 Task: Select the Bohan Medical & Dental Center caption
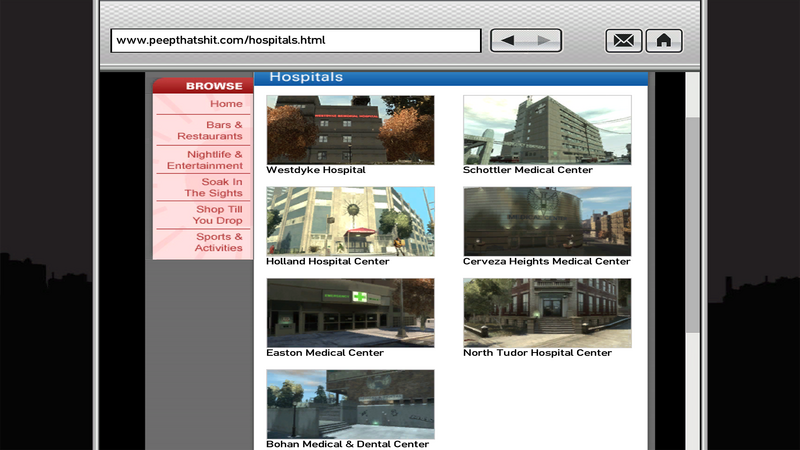[x=347, y=444]
